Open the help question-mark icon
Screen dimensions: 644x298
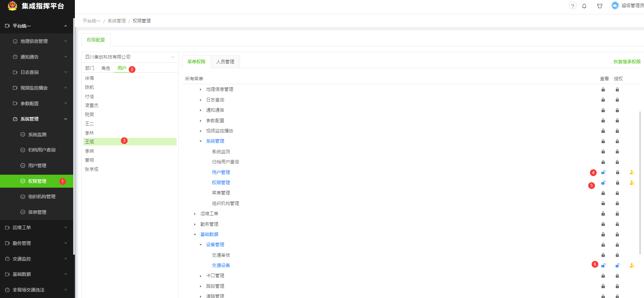(x=573, y=6)
